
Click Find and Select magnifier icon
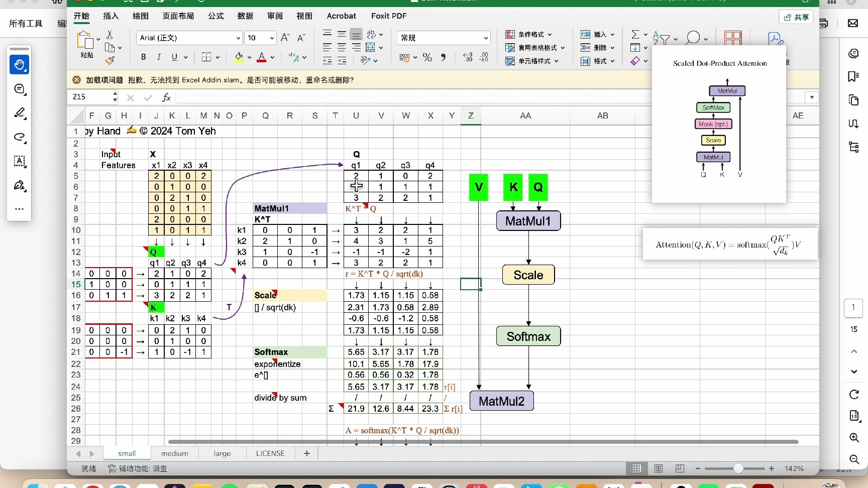coord(693,38)
